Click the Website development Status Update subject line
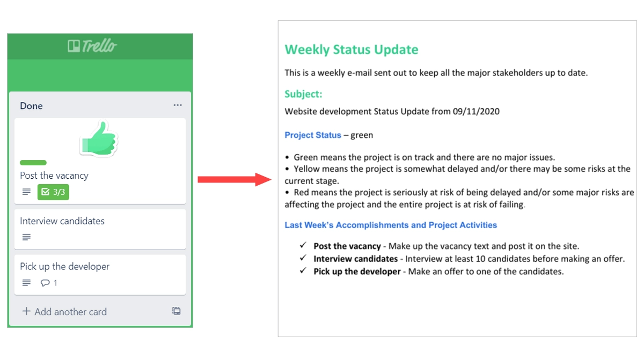 tap(392, 112)
